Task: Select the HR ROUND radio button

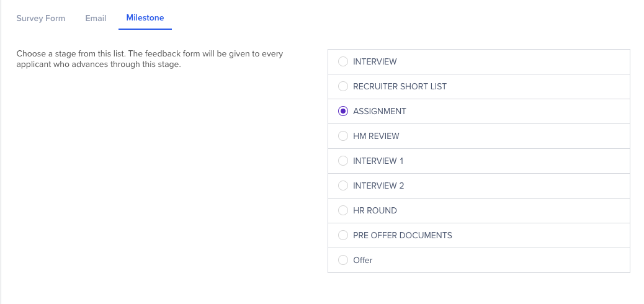Action: coord(343,210)
